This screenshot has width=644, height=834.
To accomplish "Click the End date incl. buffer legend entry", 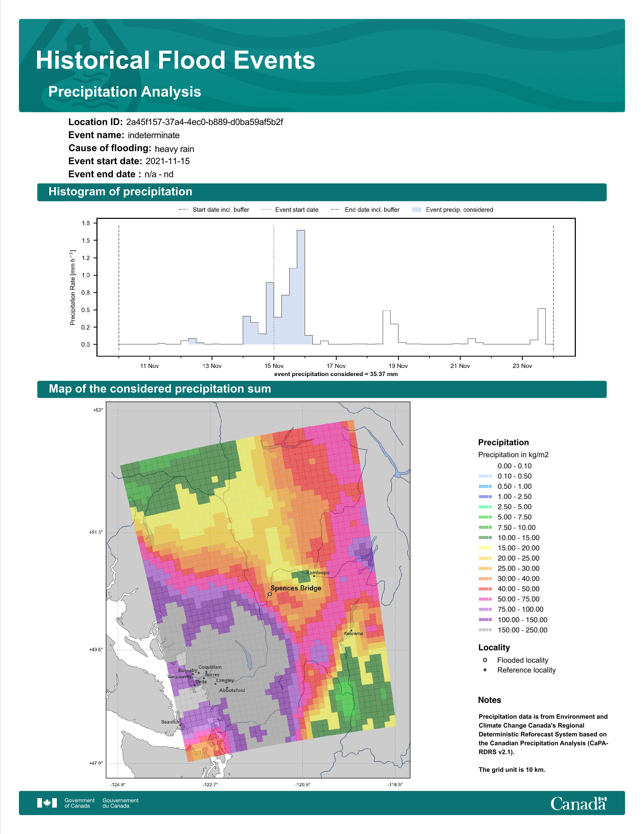I will click(365, 210).
